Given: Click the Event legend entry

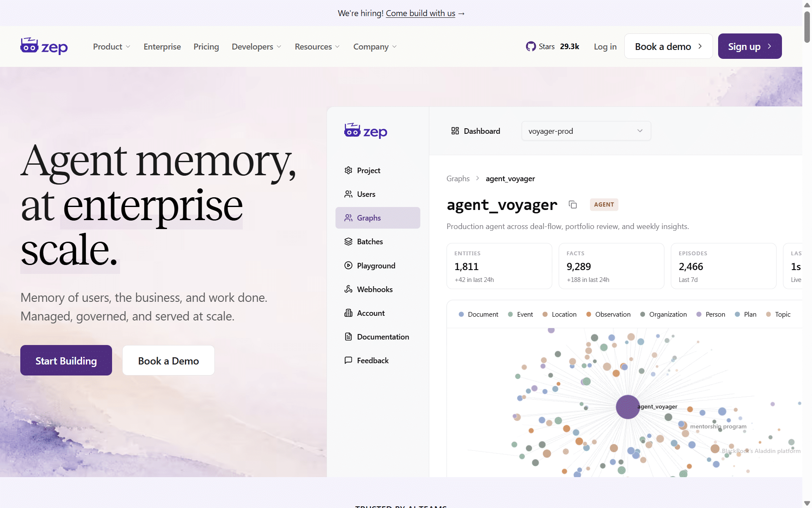Looking at the screenshot, I should point(521,314).
